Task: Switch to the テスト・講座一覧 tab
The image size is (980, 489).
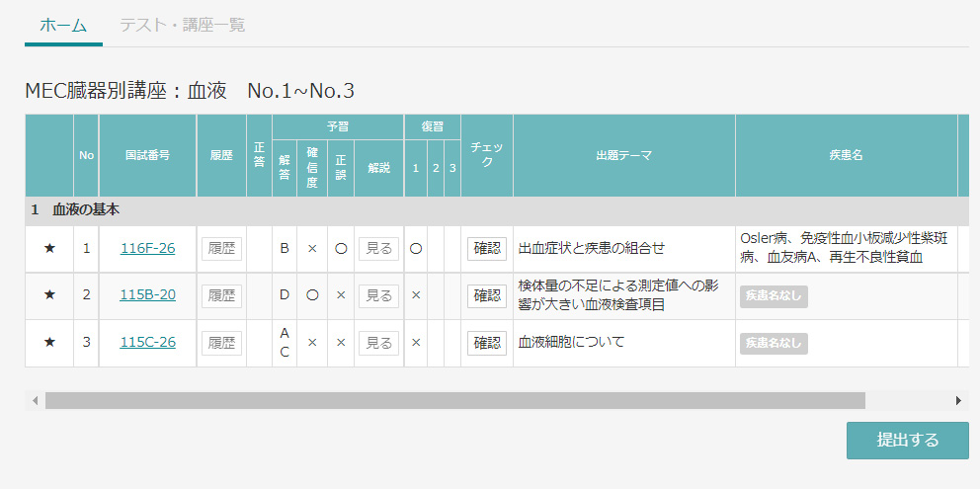Action: point(183,25)
